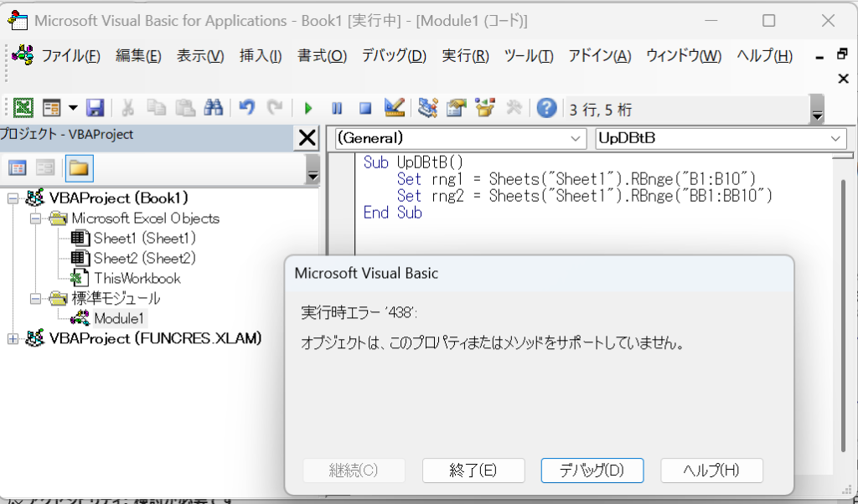Stop execution with the Reset square icon
858x504 pixels.
pos(365,108)
